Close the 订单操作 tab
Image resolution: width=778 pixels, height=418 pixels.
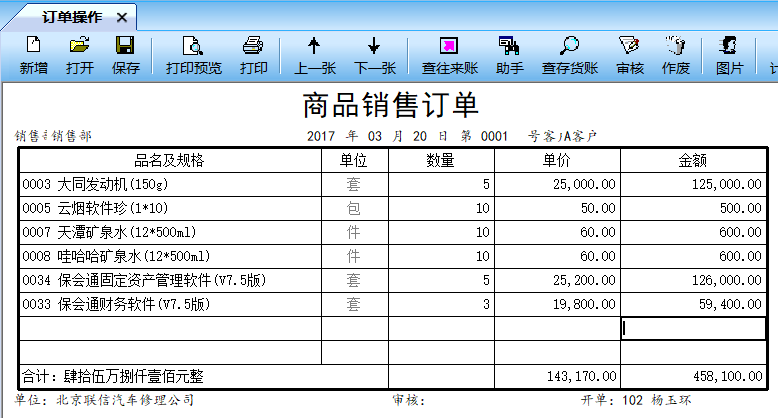coord(122,18)
